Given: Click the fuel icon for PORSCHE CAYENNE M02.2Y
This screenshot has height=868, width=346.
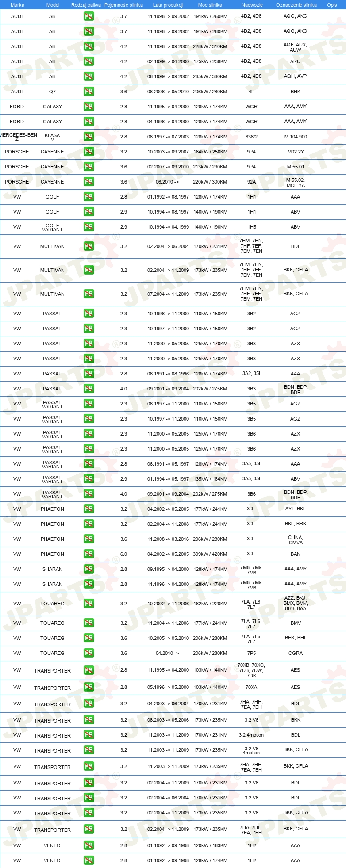Looking at the screenshot, I should pyautogui.click(x=88, y=152).
